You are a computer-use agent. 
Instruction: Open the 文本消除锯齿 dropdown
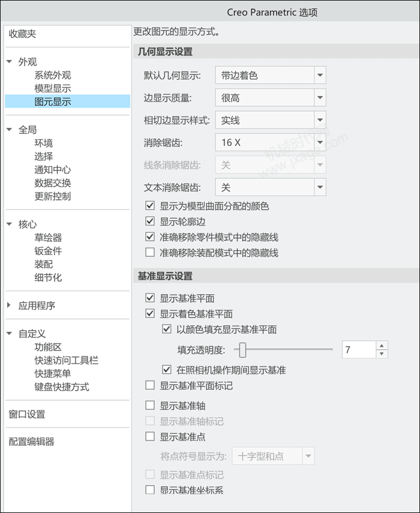(271, 187)
